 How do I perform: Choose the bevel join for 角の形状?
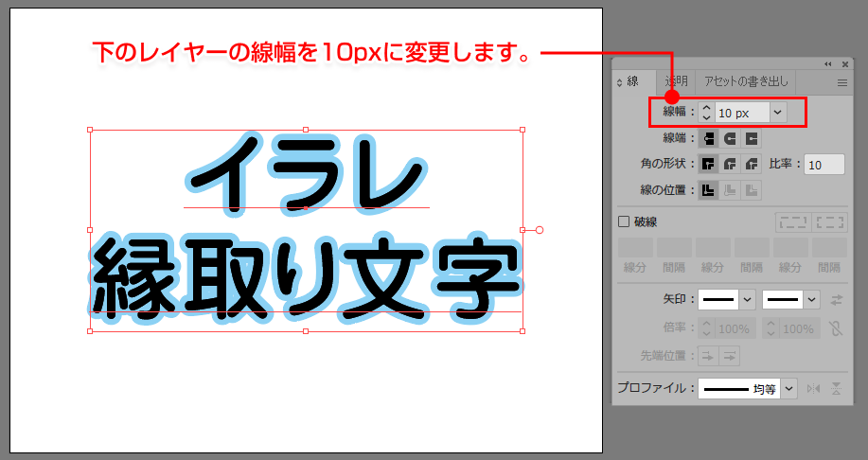(x=752, y=164)
